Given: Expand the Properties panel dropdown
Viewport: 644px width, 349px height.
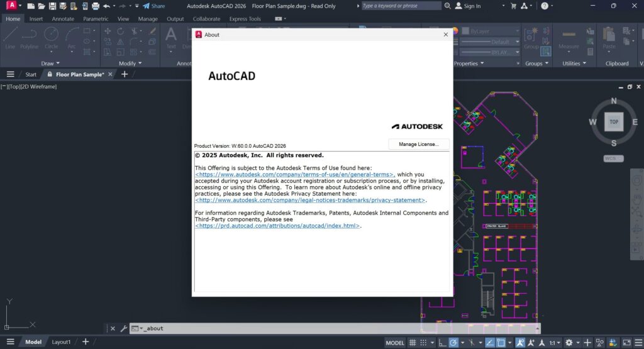Looking at the screenshot, I should pos(469,64).
